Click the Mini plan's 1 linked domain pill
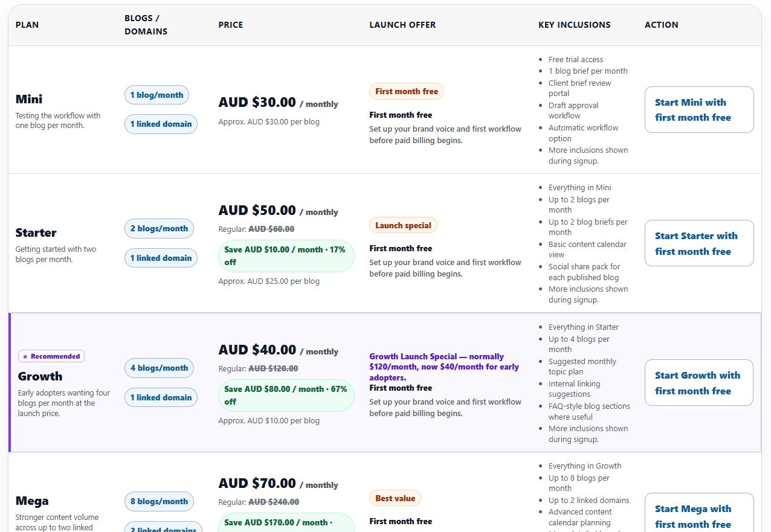 161,124
